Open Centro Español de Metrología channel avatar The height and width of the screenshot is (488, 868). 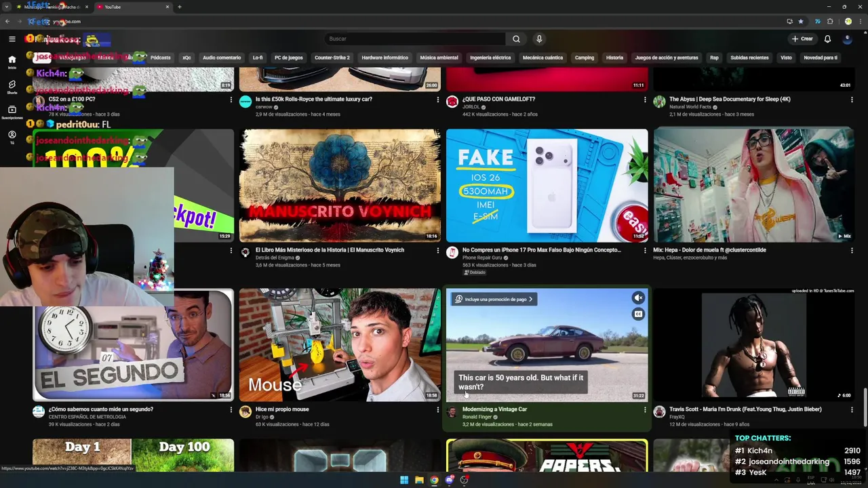click(x=39, y=411)
